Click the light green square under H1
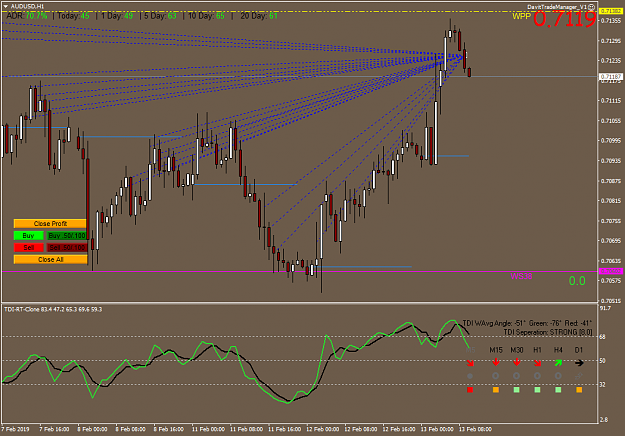625x436 pixels. pos(537,390)
